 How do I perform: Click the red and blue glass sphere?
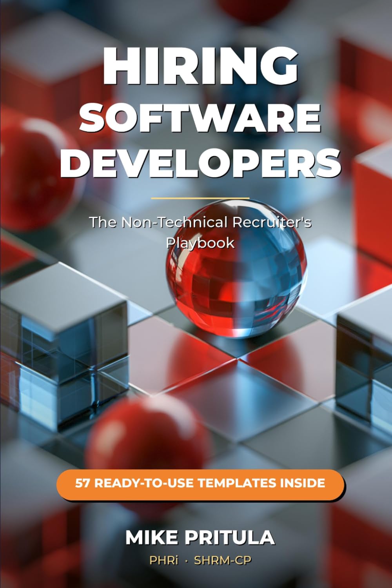236,270
